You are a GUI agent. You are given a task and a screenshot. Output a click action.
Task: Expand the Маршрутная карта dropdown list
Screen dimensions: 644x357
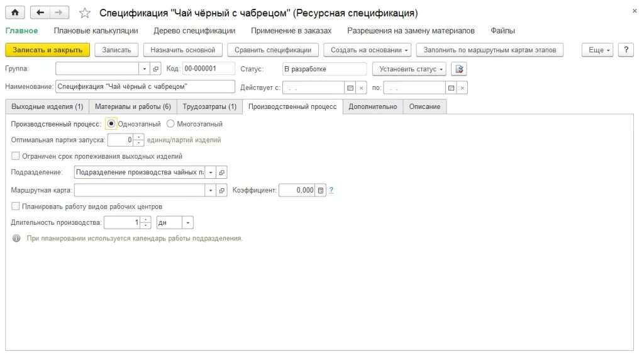[211, 190]
